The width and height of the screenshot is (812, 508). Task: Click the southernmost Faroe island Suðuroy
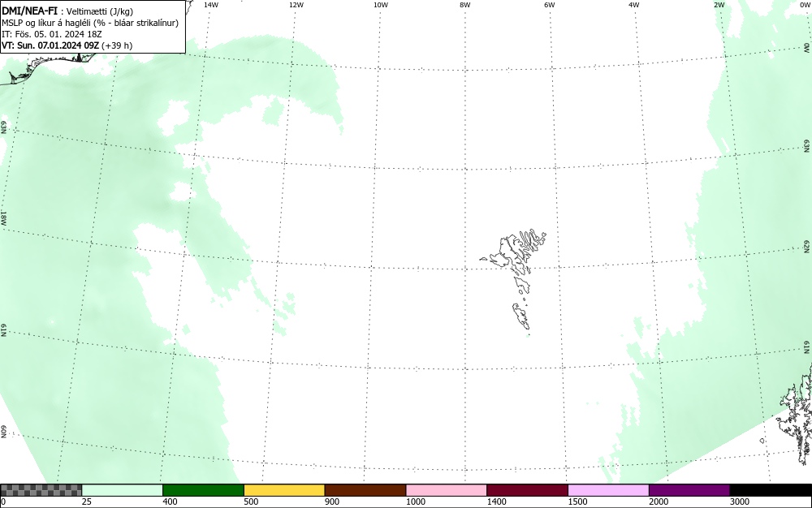(x=521, y=316)
